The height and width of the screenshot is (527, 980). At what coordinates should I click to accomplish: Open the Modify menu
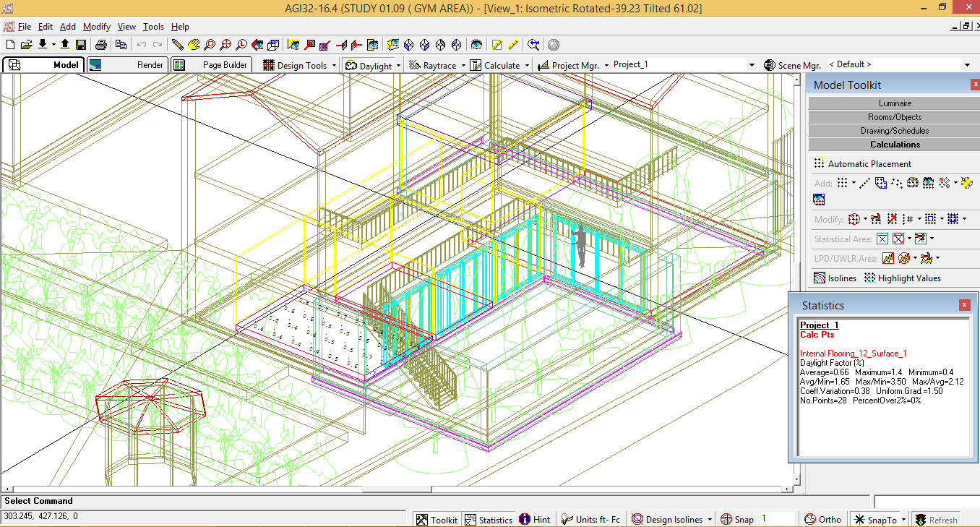(x=96, y=26)
